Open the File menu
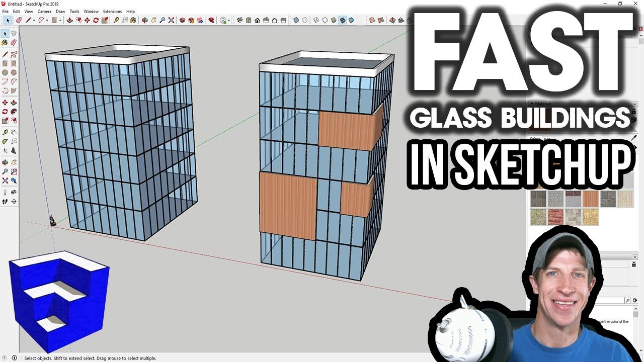Screen dimensions: 644x362 pyautogui.click(x=6, y=11)
